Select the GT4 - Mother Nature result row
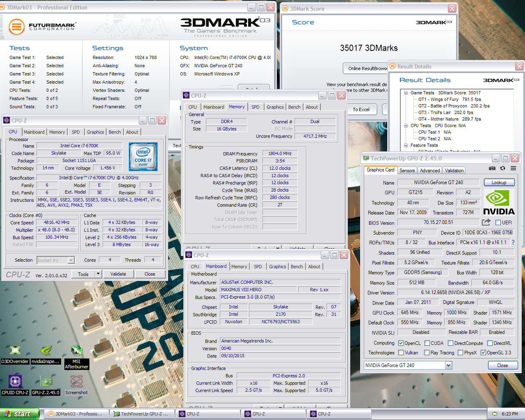The height and width of the screenshot is (420, 525). (450, 119)
